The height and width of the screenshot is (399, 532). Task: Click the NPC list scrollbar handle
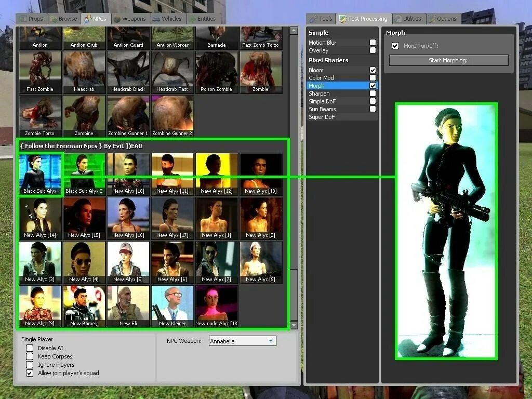point(294,295)
